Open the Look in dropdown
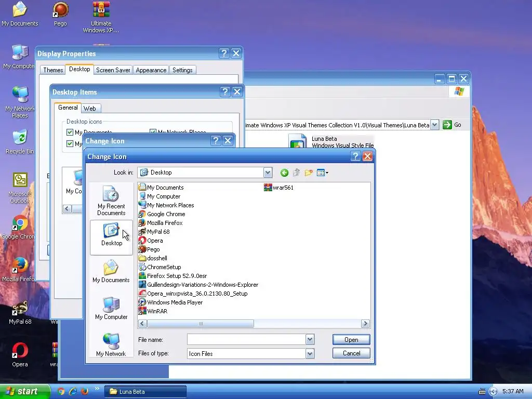The height and width of the screenshot is (399, 532). tap(268, 172)
